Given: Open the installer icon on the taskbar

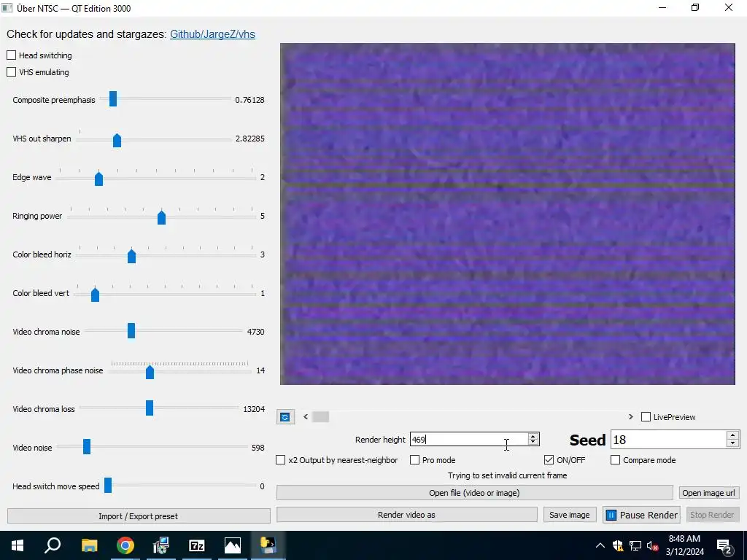Looking at the screenshot, I should (x=161, y=545).
